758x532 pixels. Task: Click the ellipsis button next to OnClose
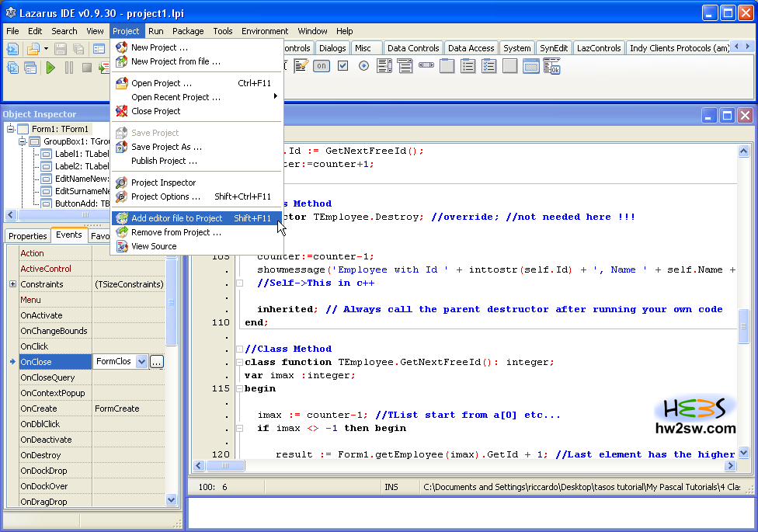click(x=157, y=362)
